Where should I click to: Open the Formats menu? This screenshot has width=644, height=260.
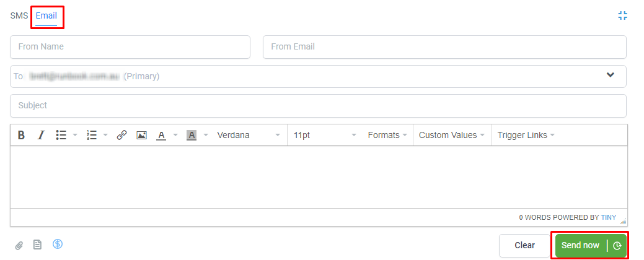(x=387, y=135)
